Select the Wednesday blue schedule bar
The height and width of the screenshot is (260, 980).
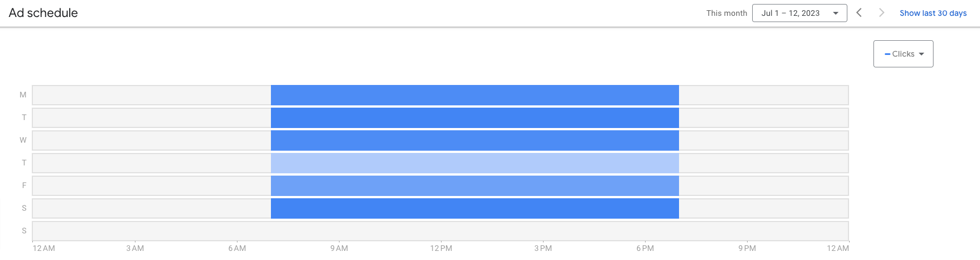475,140
